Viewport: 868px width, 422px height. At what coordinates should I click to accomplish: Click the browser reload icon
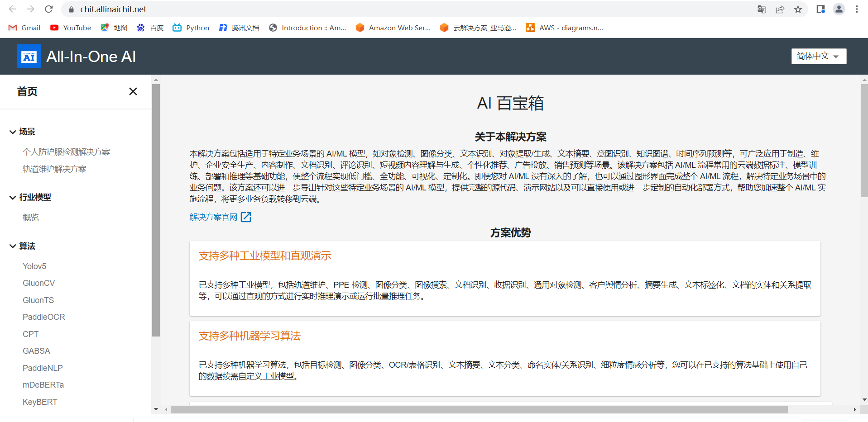click(x=49, y=9)
